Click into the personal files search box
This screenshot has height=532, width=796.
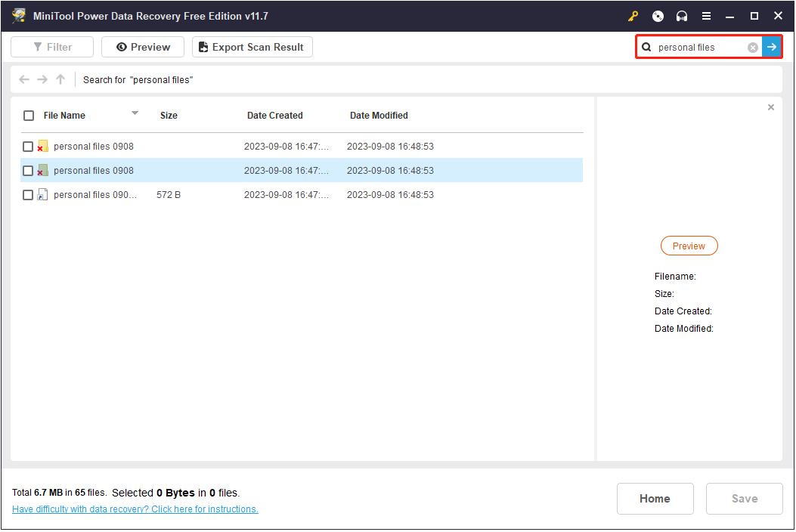point(699,48)
